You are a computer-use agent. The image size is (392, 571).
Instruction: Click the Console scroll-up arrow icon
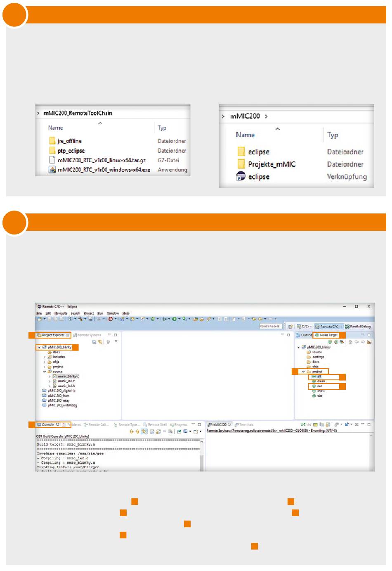[x=137, y=431]
